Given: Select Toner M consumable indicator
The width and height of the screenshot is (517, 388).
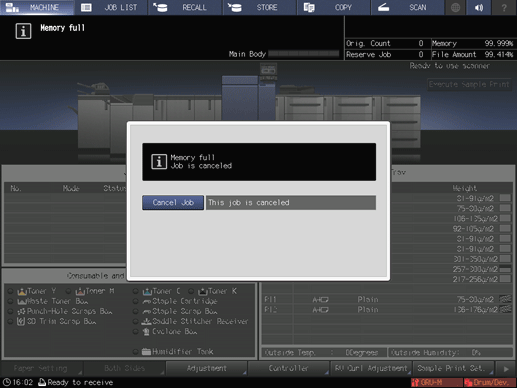Looking at the screenshot, I should (x=68, y=291).
